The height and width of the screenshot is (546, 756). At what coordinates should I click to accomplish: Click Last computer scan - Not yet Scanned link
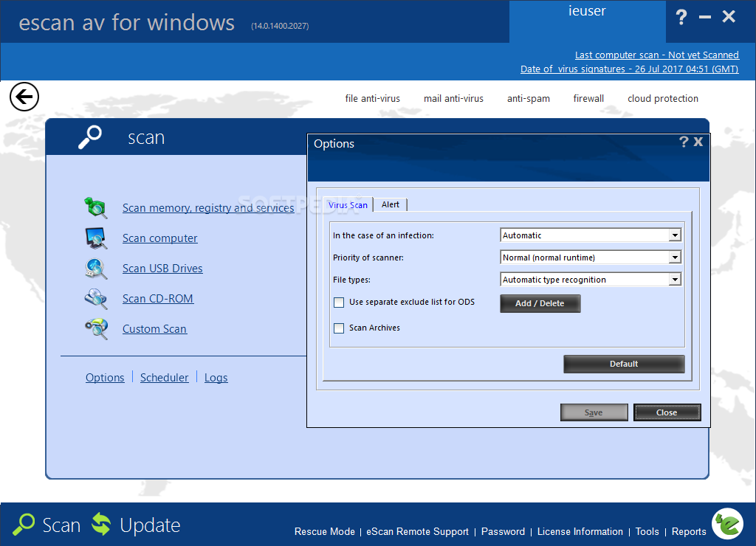pyautogui.click(x=656, y=55)
